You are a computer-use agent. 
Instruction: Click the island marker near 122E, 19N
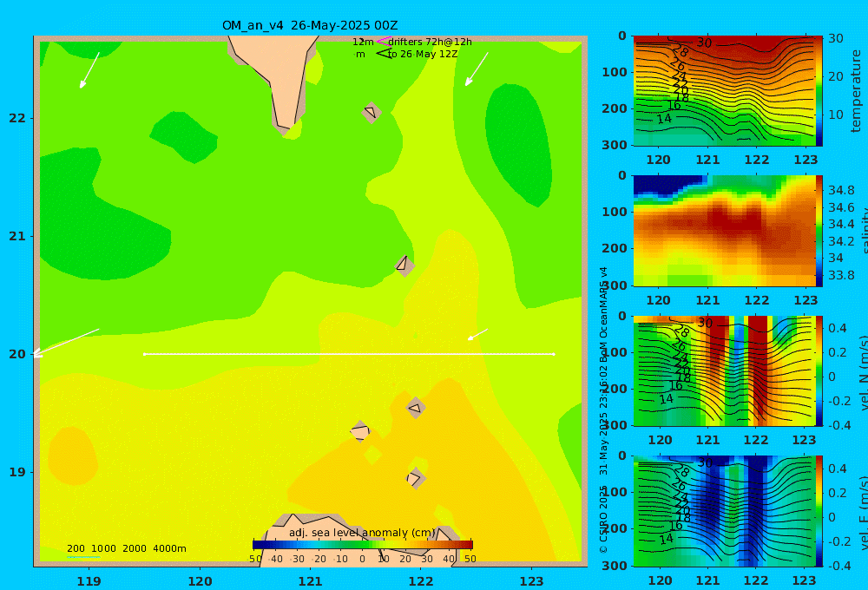tap(415, 478)
